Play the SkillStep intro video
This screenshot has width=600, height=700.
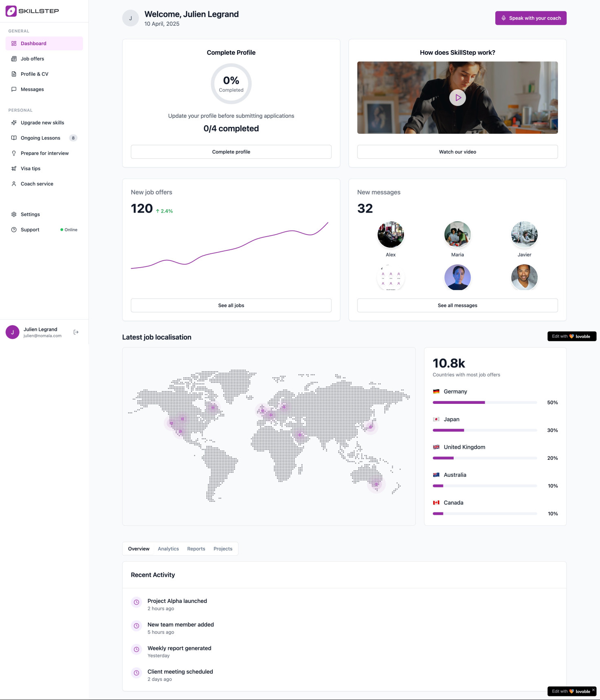click(457, 98)
